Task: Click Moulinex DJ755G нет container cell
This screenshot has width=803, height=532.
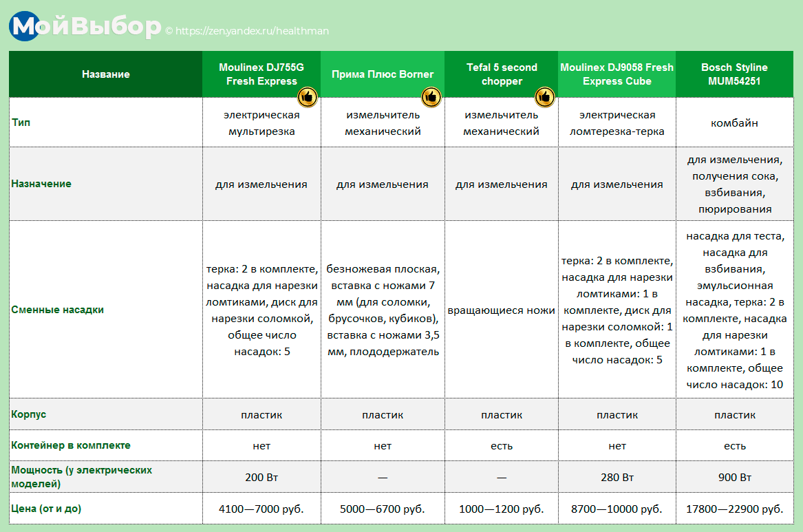Action: [x=261, y=446]
